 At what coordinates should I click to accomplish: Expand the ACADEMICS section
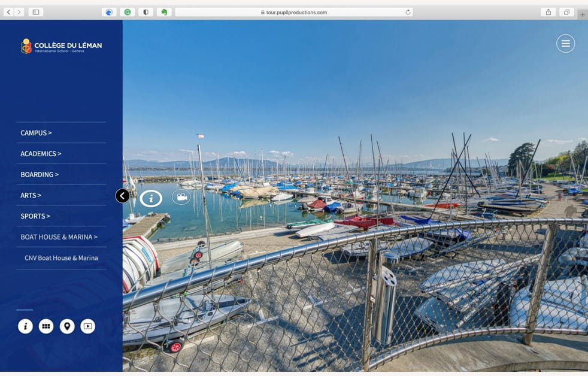[40, 154]
